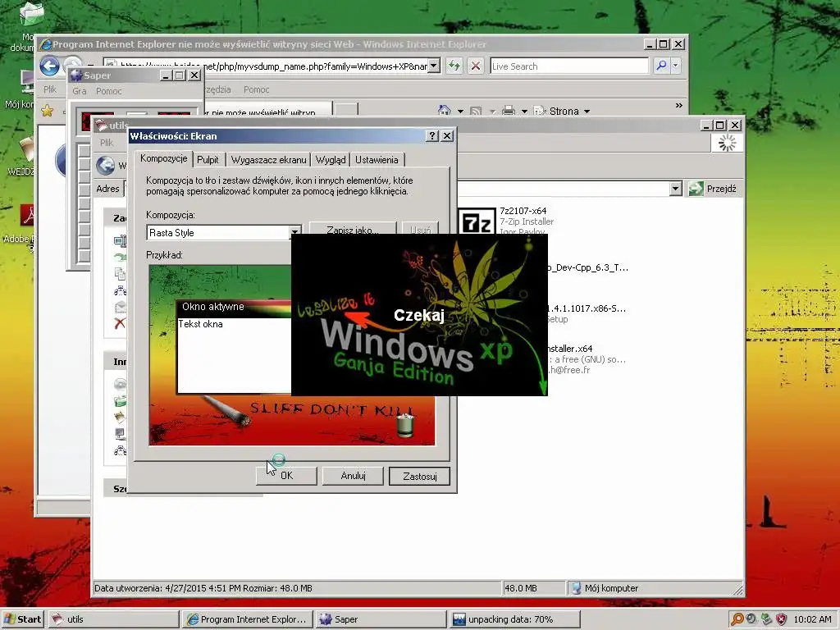Open the address bar history dropdown in Internet Explorer
The width and height of the screenshot is (840, 630).
(435, 66)
